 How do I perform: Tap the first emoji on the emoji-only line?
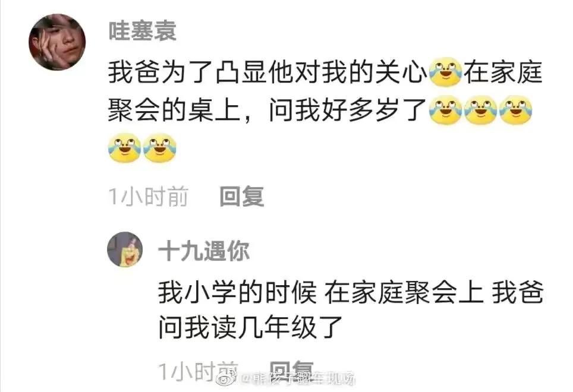[x=124, y=148]
